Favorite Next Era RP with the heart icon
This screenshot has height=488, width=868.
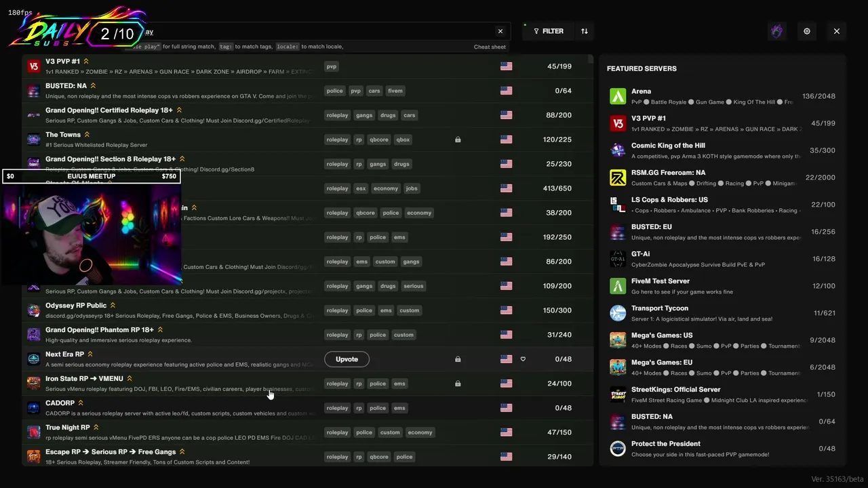point(523,359)
